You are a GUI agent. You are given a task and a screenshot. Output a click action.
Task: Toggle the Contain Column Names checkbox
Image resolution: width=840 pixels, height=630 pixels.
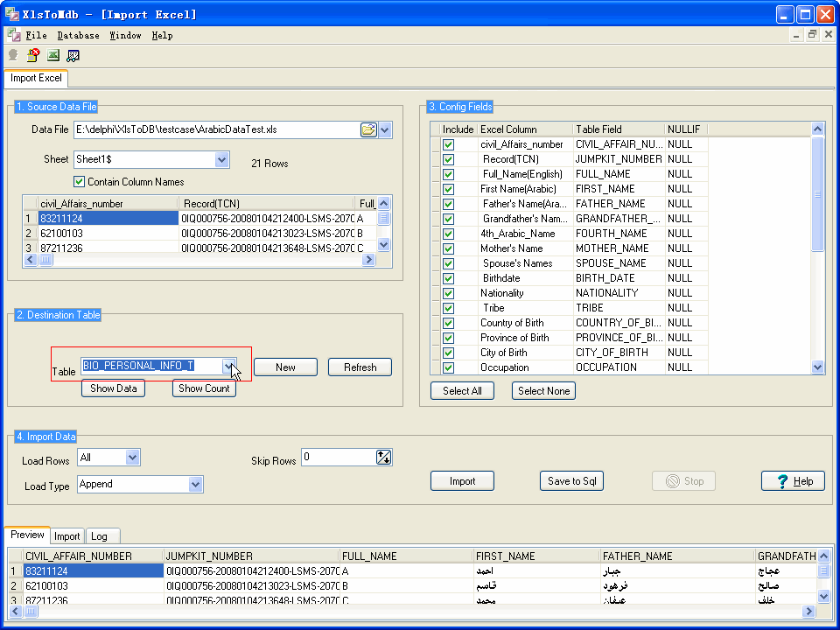tap(80, 182)
